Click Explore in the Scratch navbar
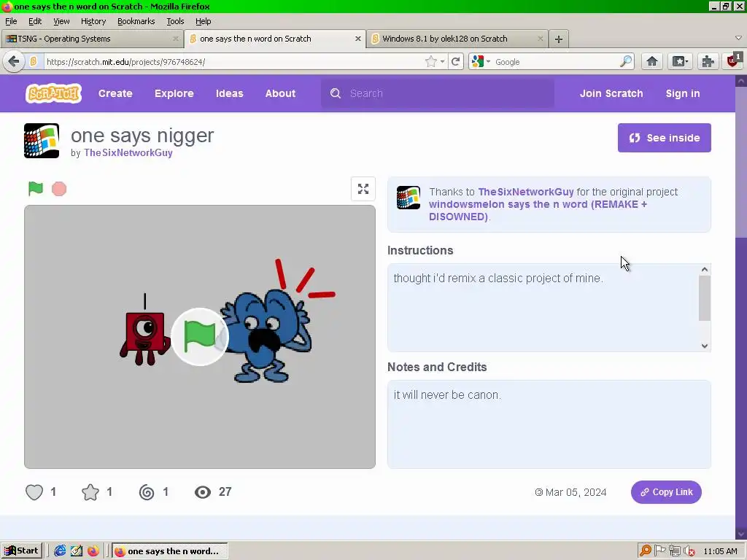This screenshot has width=747, height=560. 174,93
